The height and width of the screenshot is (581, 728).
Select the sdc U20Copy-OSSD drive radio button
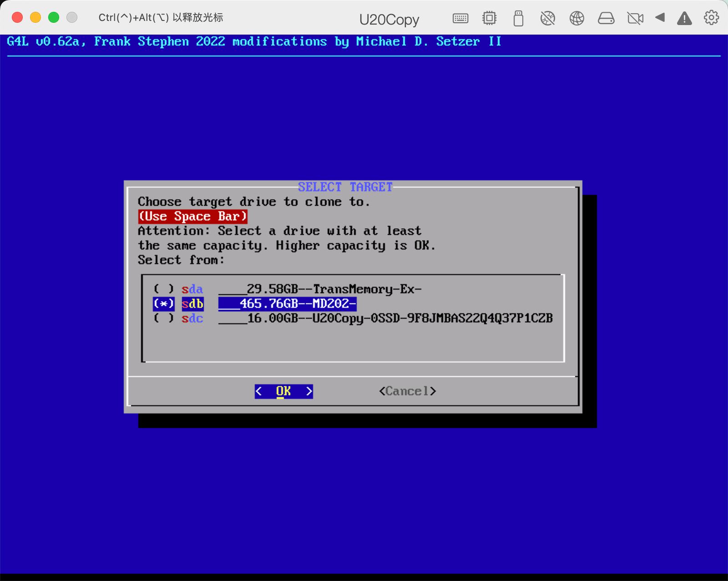[x=163, y=319]
